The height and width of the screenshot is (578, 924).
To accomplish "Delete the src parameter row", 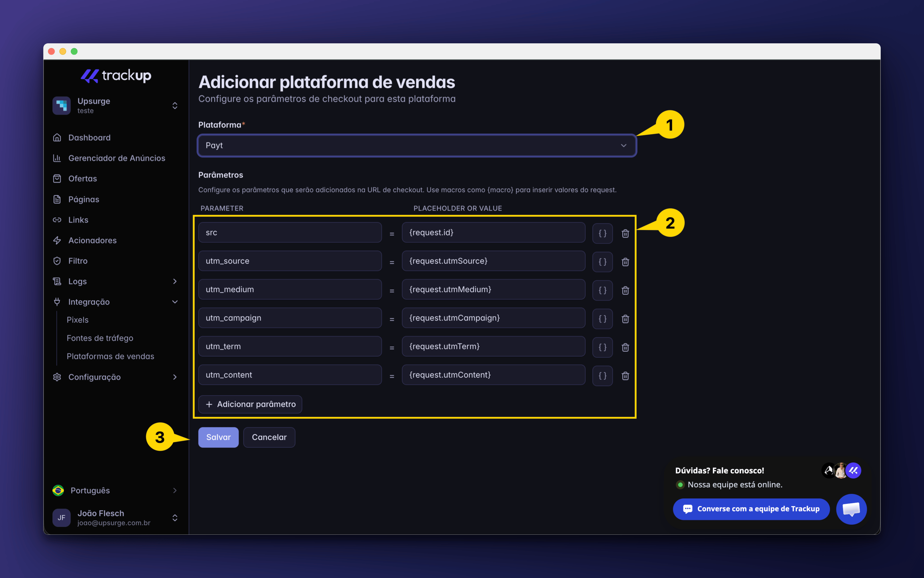I will [625, 233].
